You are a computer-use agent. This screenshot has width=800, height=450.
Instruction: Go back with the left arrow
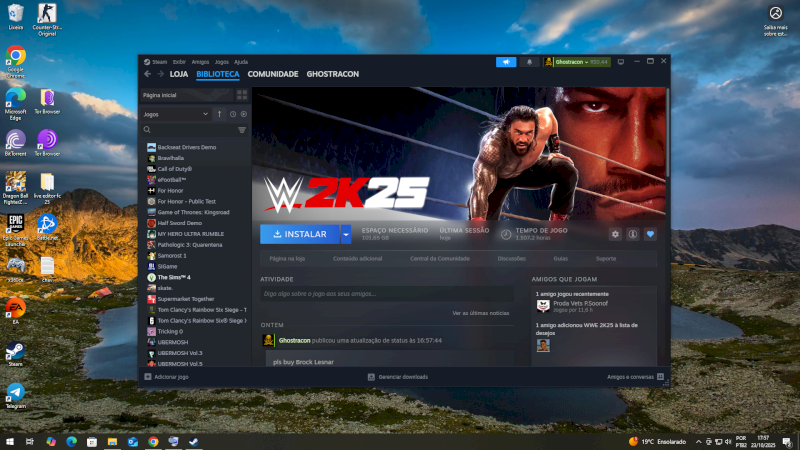click(x=147, y=74)
